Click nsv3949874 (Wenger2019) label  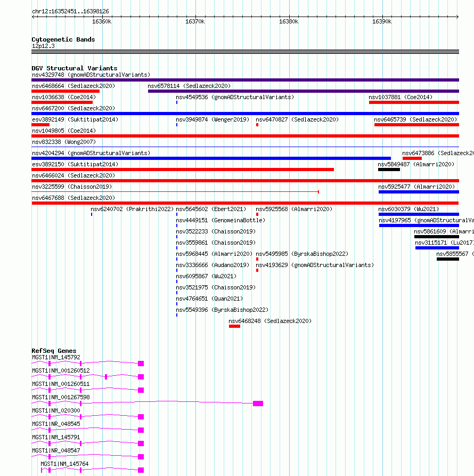point(213,119)
